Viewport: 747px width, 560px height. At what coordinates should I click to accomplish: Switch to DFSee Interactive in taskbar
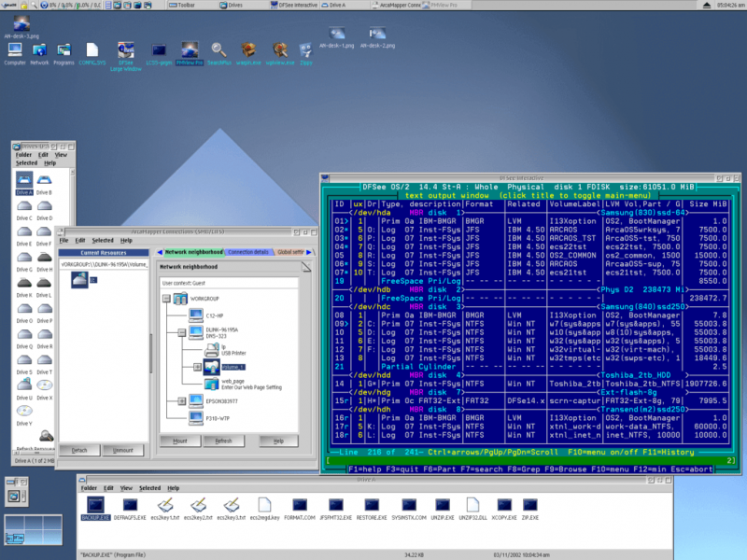point(293,6)
